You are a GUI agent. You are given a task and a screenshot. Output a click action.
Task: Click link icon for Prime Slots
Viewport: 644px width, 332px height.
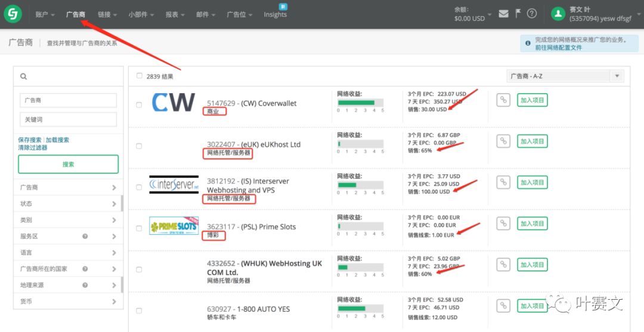[503, 223]
